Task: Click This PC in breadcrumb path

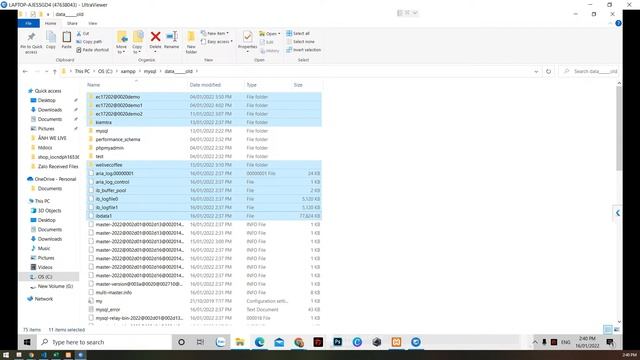Action: point(82,71)
